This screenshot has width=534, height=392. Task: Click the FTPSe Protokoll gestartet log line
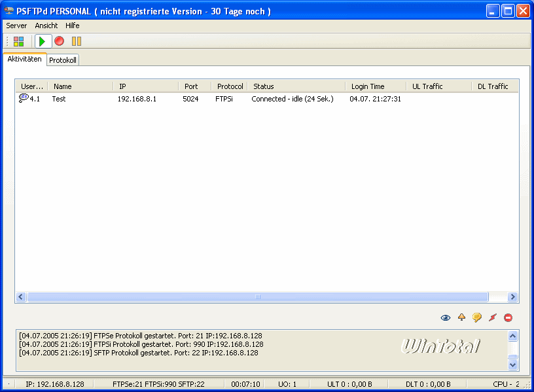[141, 336]
